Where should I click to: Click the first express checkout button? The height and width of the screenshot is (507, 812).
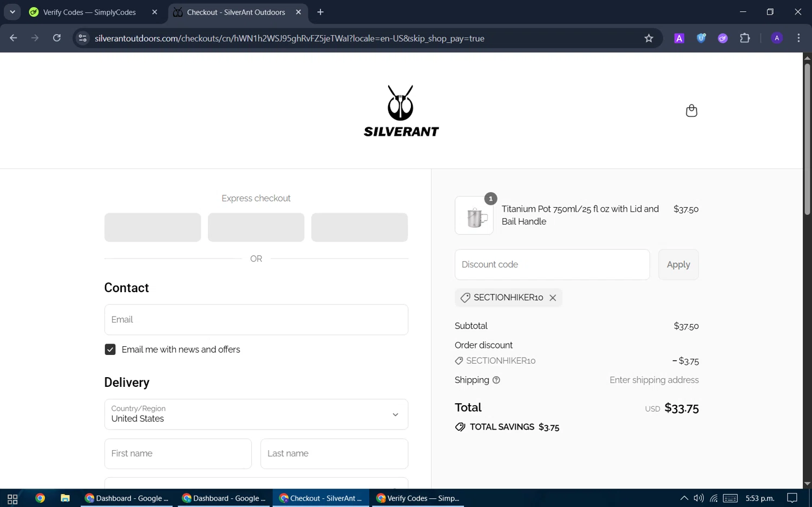[x=153, y=227]
